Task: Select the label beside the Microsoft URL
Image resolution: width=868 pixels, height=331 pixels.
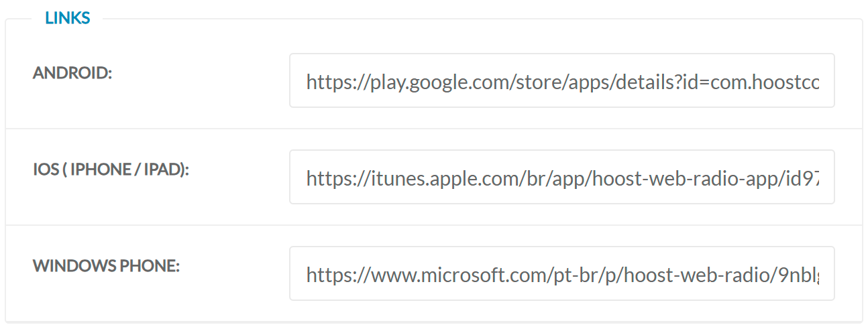Action: 107,266
